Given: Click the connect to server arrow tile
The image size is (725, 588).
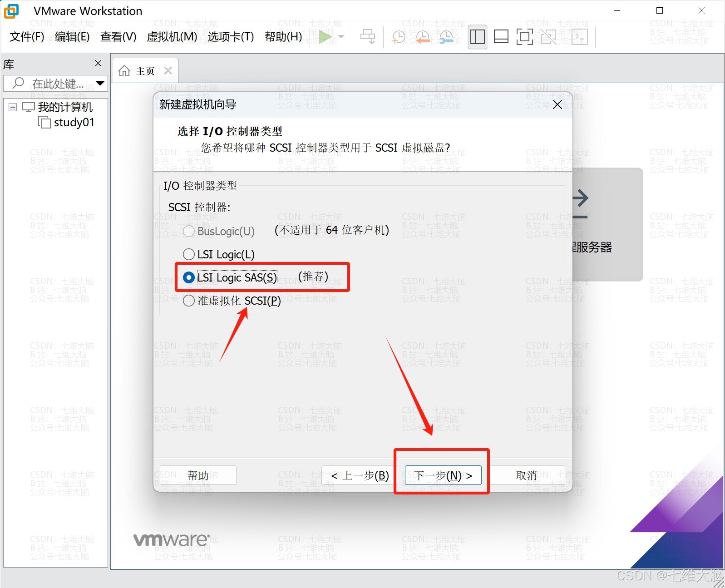Looking at the screenshot, I should (607, 224).
